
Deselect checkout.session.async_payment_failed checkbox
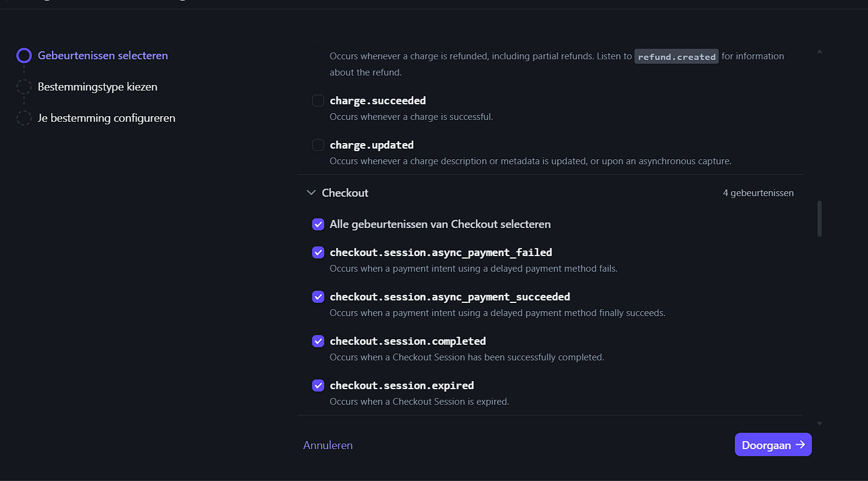[x=318, y=252]
